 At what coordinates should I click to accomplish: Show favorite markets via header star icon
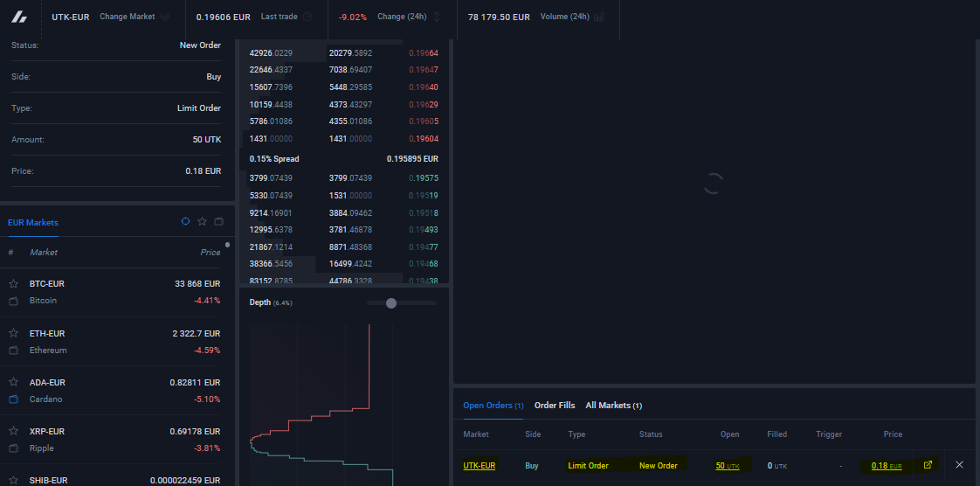[x=202, y=221]
